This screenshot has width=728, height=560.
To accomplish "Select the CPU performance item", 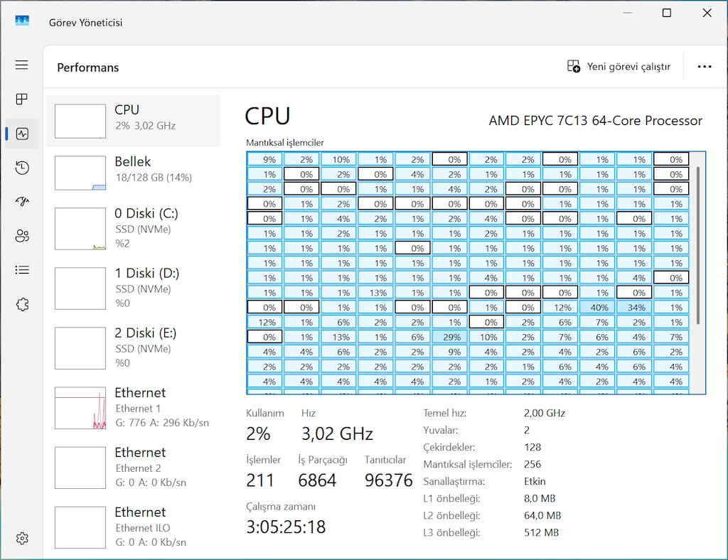I will click(133, 121).
